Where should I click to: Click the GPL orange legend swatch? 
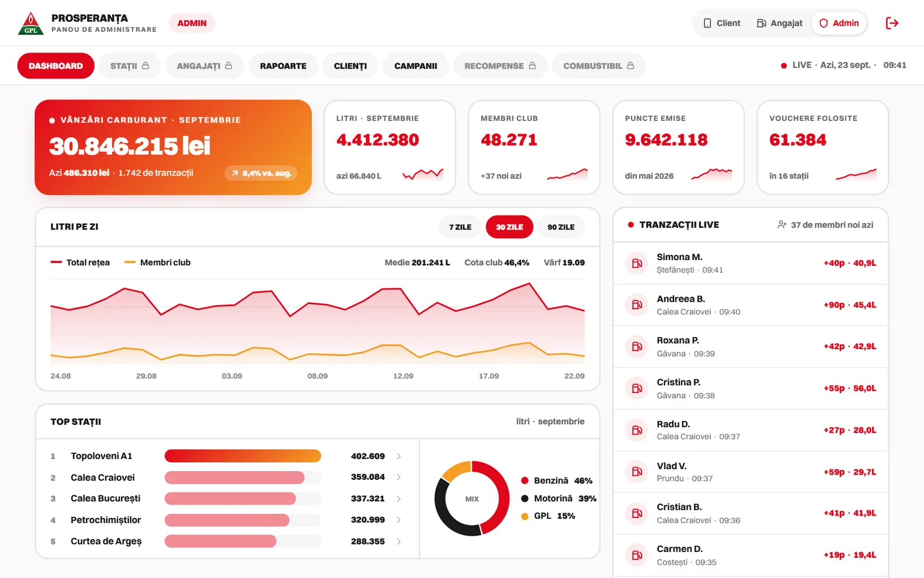click(x=525, y=516)
